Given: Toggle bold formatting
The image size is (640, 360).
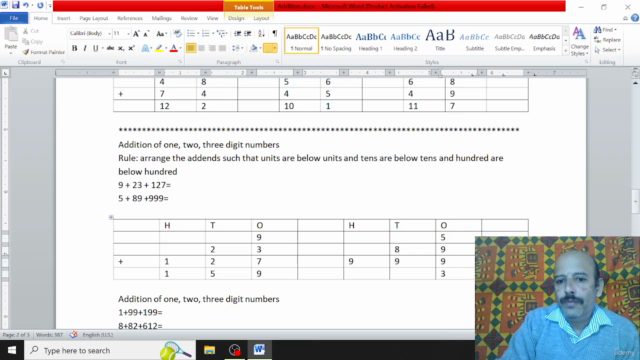Looking at the screenshot, I should [x=74, y=48].
